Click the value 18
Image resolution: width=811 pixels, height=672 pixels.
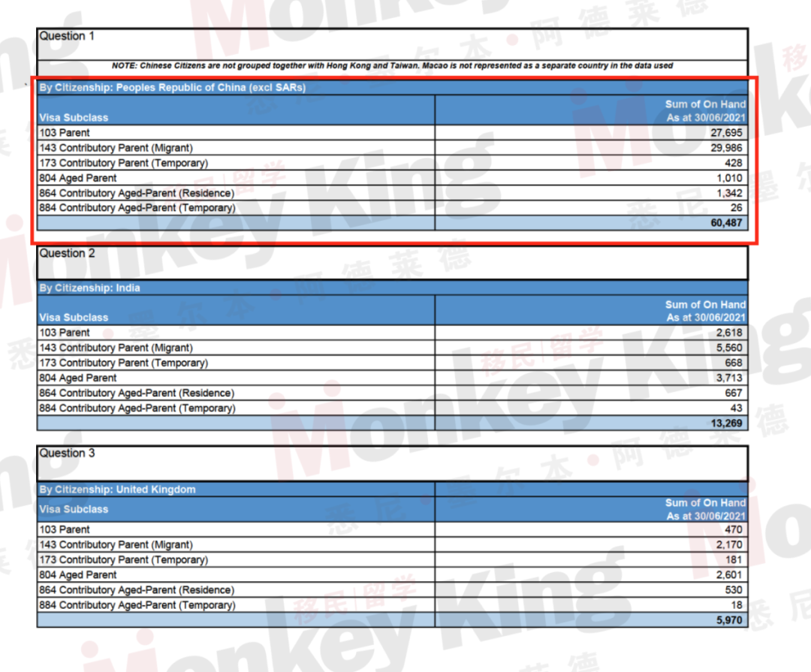click(x=737, y=604)
